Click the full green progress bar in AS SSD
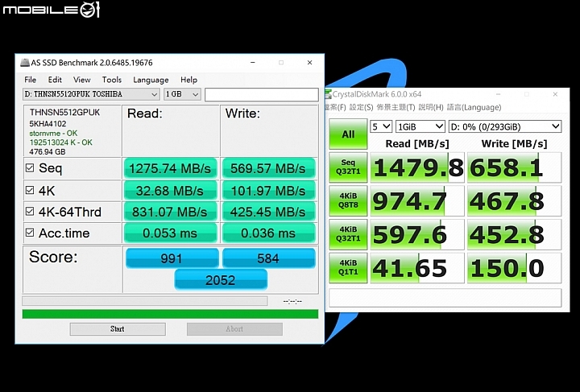This screenshot has width=580, height=392. [170, 314]
